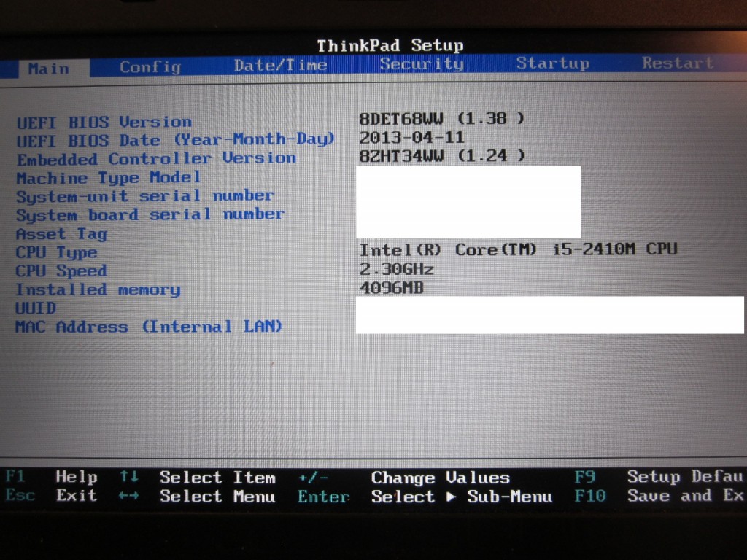This screenshot has width=747, height=560.
Task: Select the CPU Type label
Action: (56, 252)
